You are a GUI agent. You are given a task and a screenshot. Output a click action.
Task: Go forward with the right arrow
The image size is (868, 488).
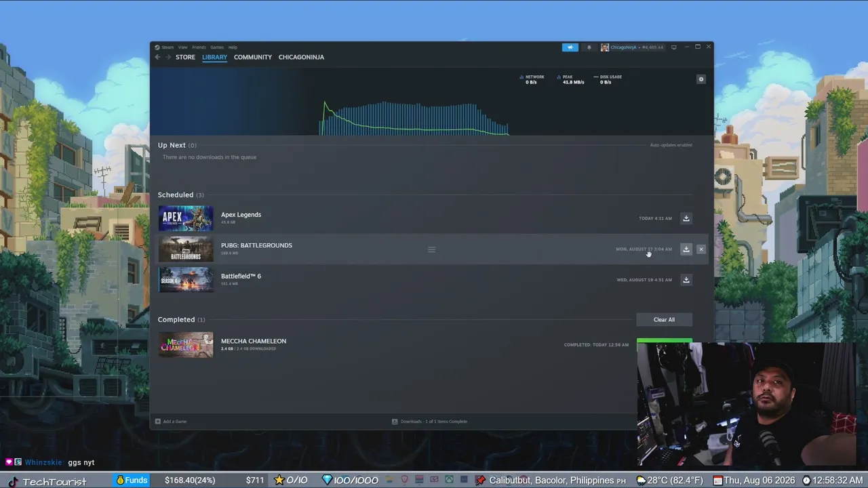pos(168,57)
